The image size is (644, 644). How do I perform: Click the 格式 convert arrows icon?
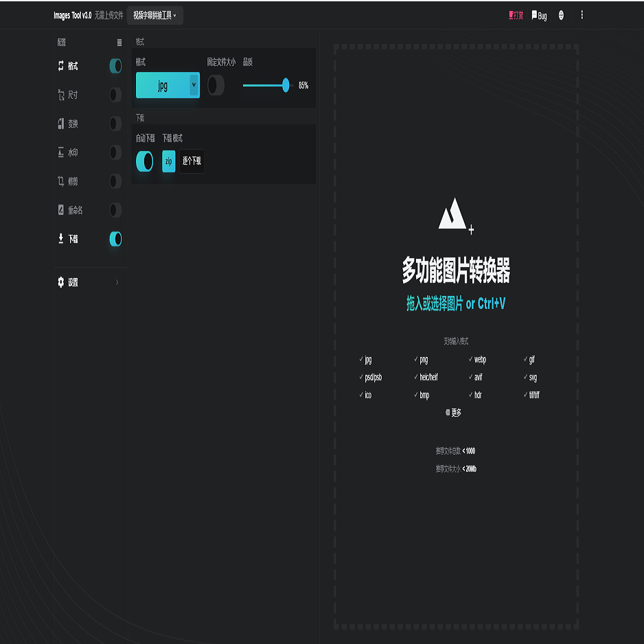tap(61, 66)
